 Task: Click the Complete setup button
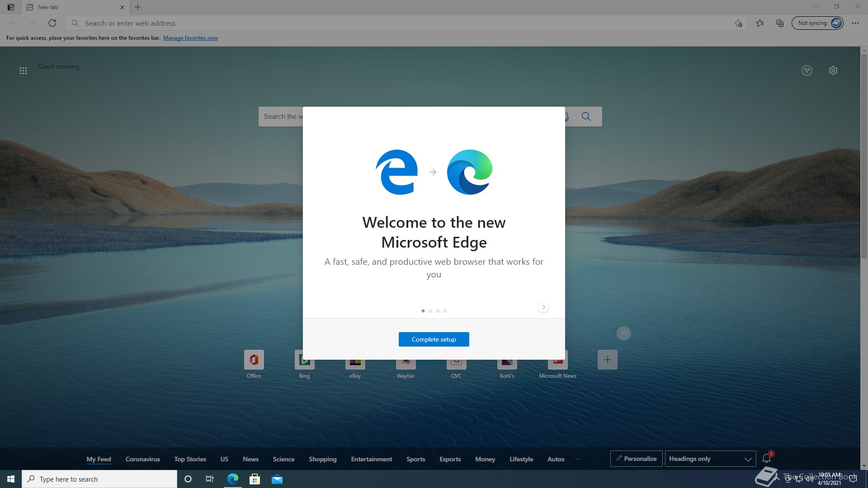pos(434,339)
